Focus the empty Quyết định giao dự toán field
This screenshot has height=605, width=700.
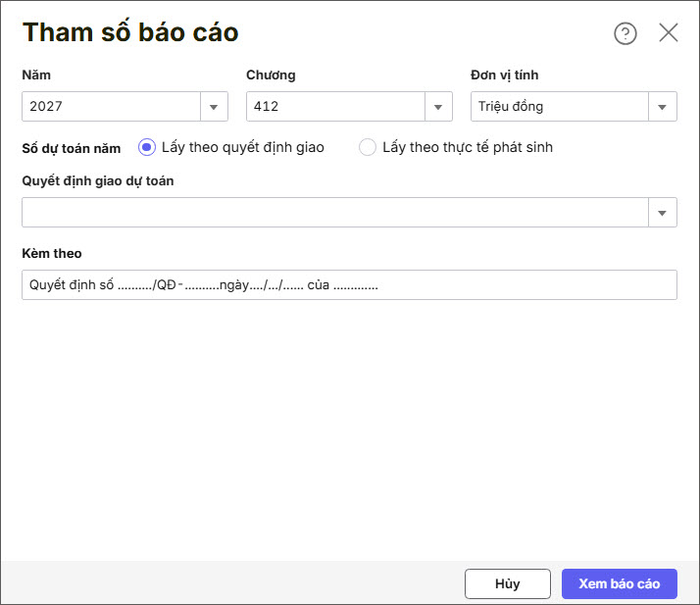(334, 213)
